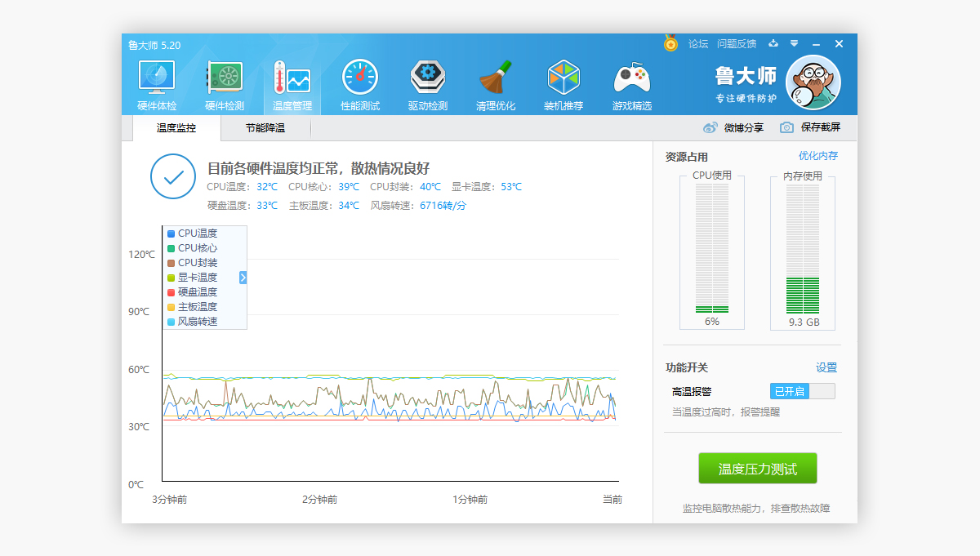This screenshot has width=980, height=556.
Task: Switch to the 节能降温 tab
Action: point(265,128)
